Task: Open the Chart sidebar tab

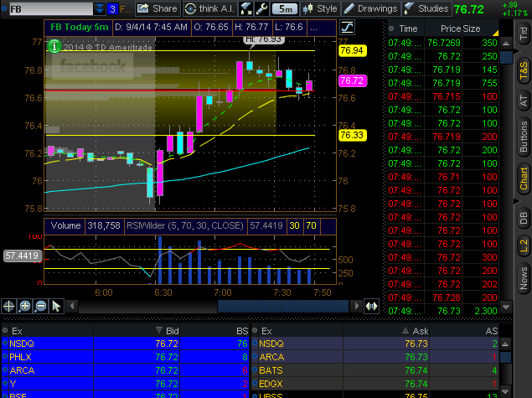Action: point(524,178)
